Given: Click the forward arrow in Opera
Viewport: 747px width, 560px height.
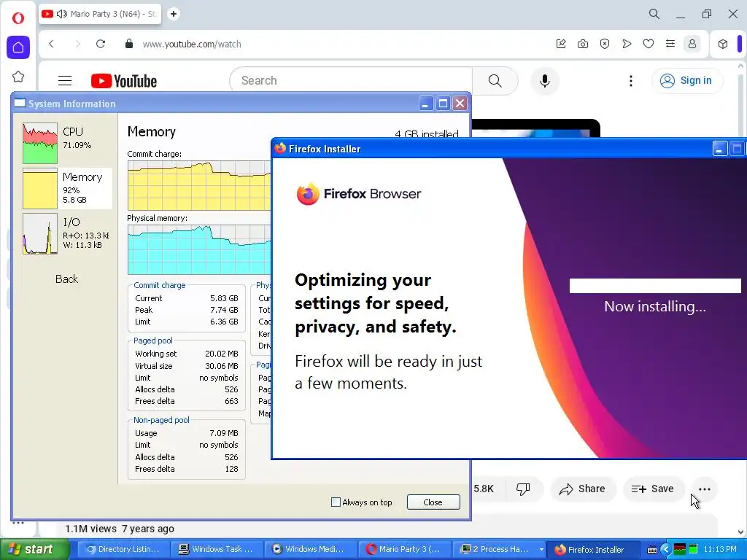Looking at the screenshot, I should (x=77, y=44).
